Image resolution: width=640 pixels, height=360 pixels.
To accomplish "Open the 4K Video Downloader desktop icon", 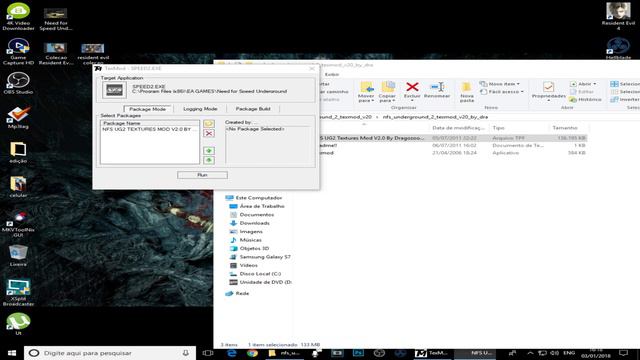I will coord(18,17).
